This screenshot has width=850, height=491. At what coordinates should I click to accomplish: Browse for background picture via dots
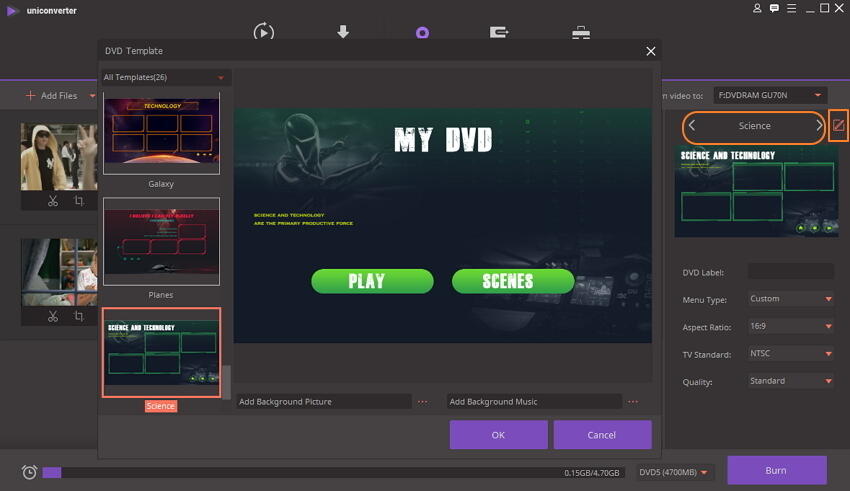tap(422, 402)
